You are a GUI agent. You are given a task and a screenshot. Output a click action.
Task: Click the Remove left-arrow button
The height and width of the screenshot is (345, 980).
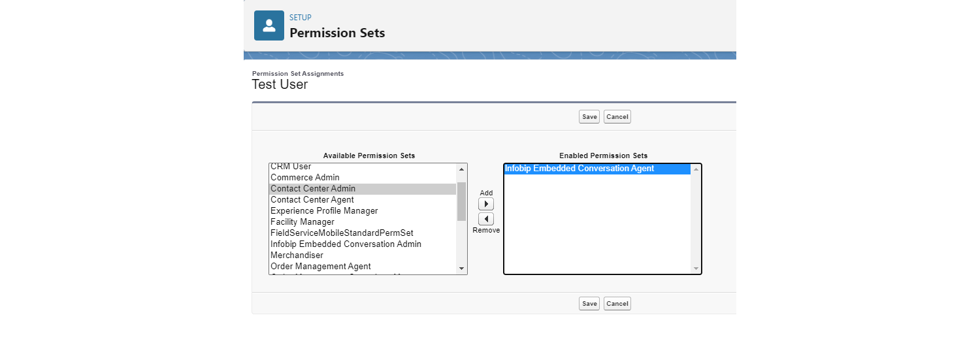pos(486,219)
